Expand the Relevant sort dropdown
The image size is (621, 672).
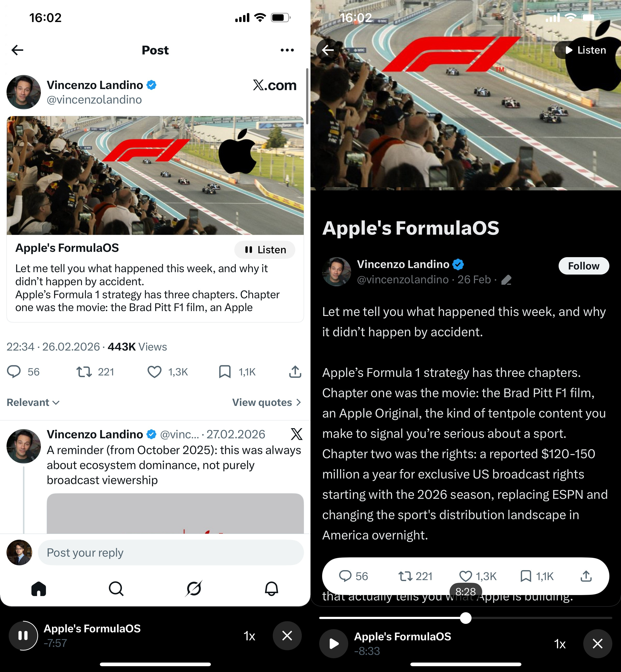(x=33, y=402)
